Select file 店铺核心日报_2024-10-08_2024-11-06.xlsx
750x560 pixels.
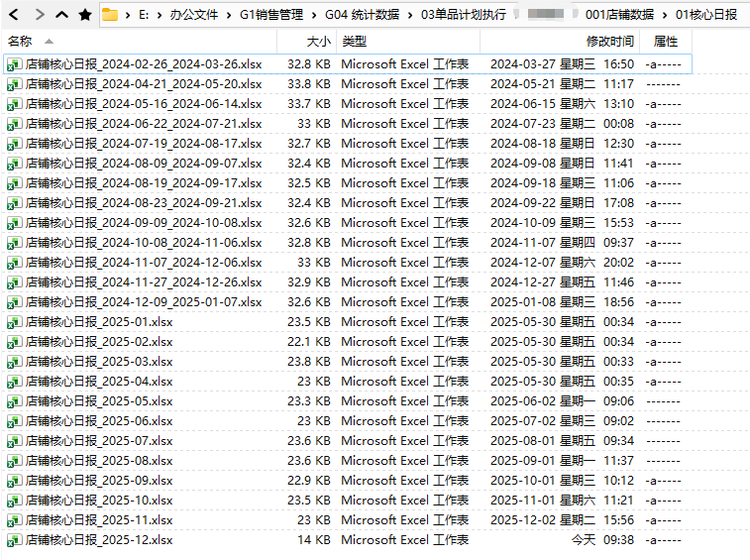click(144, 243)
